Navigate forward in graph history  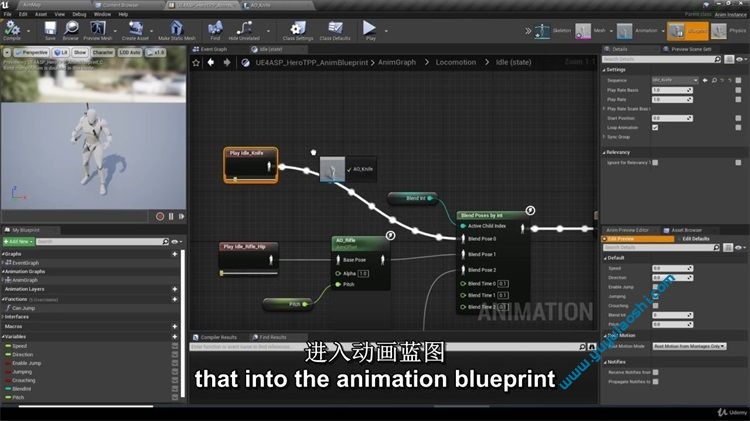tap(227, 63)
